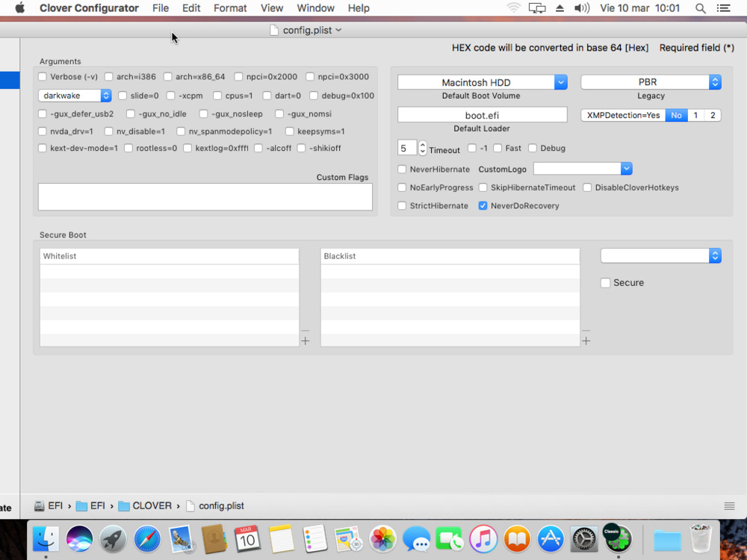
Task: Open iBooks in the Dock
Action: (x=517, y=538)
